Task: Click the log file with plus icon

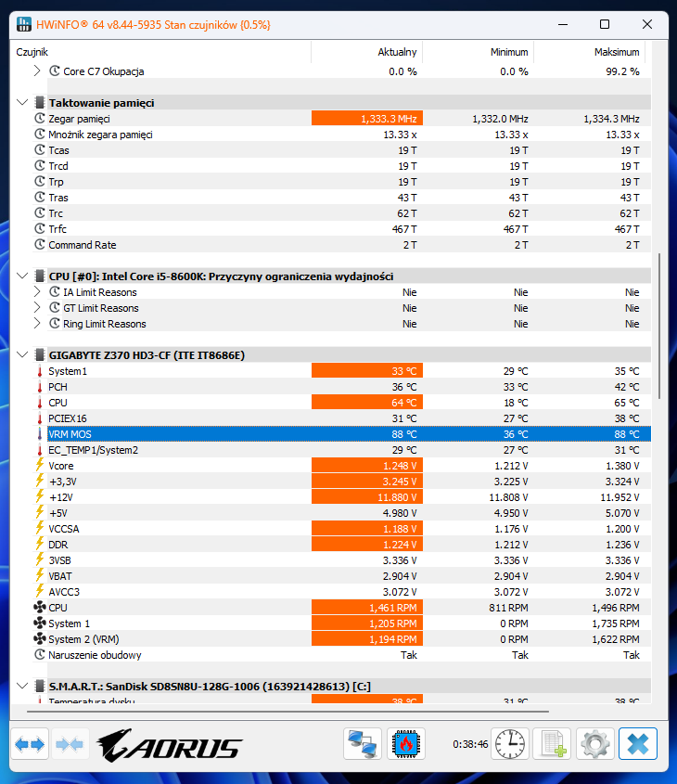Action: (x=553, y=744)
